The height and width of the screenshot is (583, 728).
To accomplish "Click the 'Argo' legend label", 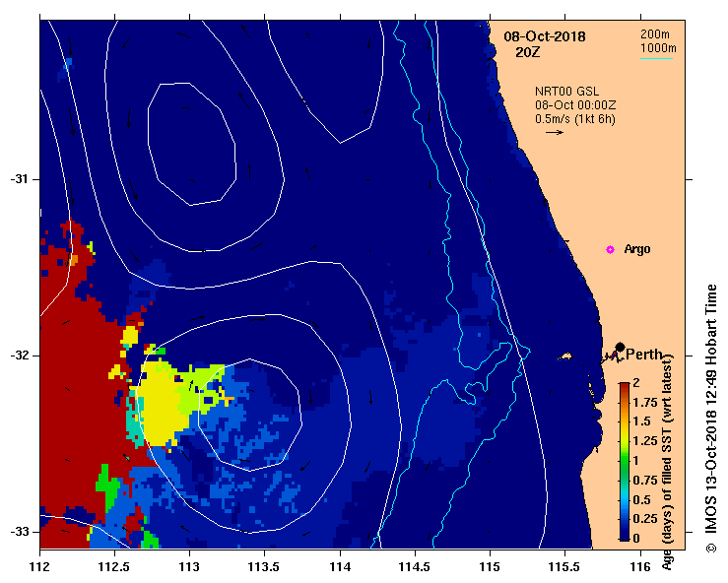I will point(637,249).
